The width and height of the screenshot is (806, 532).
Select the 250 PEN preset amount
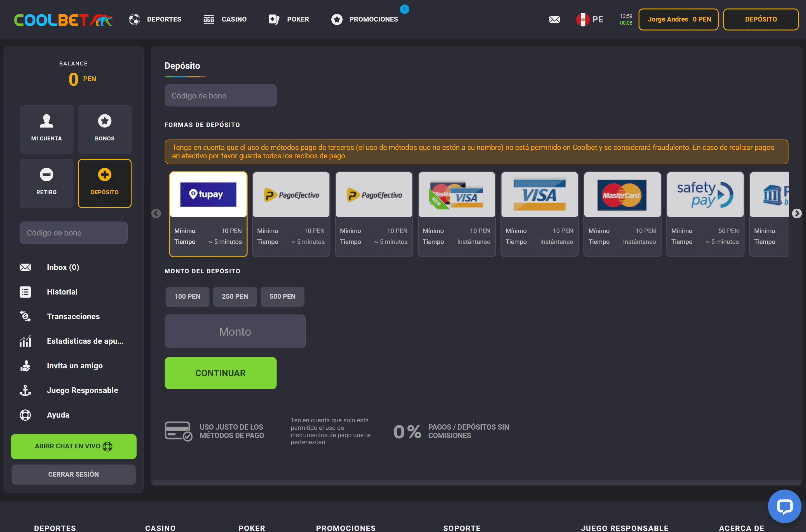(x=235, y=296)
